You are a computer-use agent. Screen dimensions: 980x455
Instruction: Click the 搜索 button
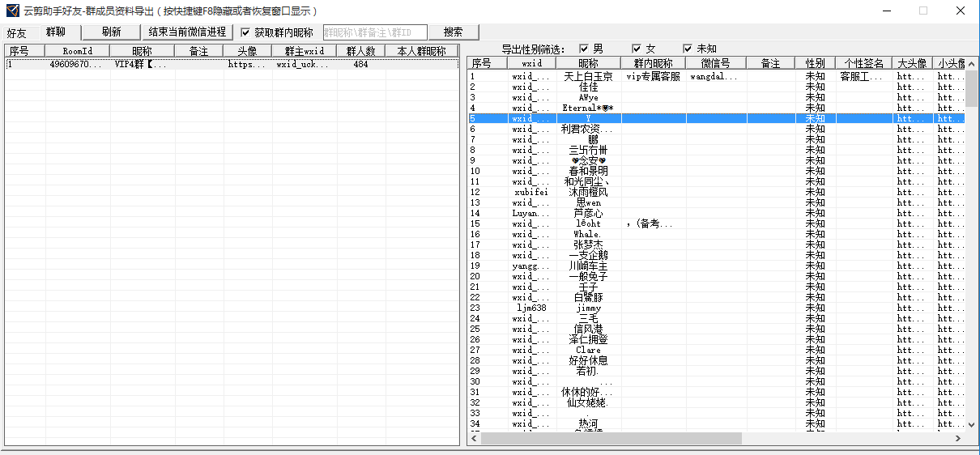pyautogui.click(x=454, y=32)
